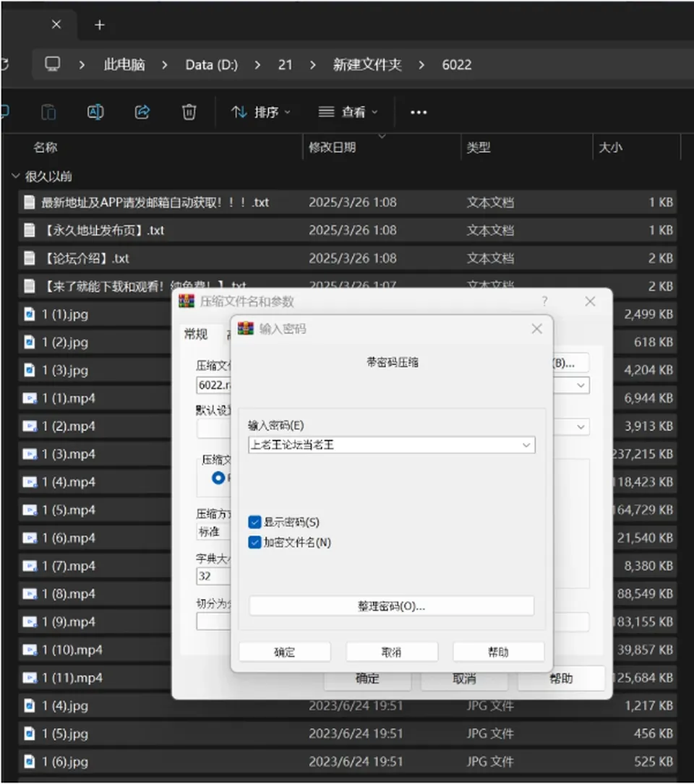Open archive name dropdown arrow beside B... button
The image size is (694, 784).
pos(581,386)
